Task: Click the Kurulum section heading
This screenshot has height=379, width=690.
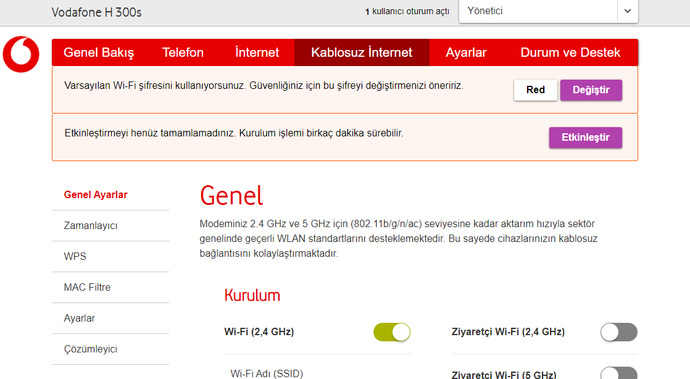Action: (252, 295)
